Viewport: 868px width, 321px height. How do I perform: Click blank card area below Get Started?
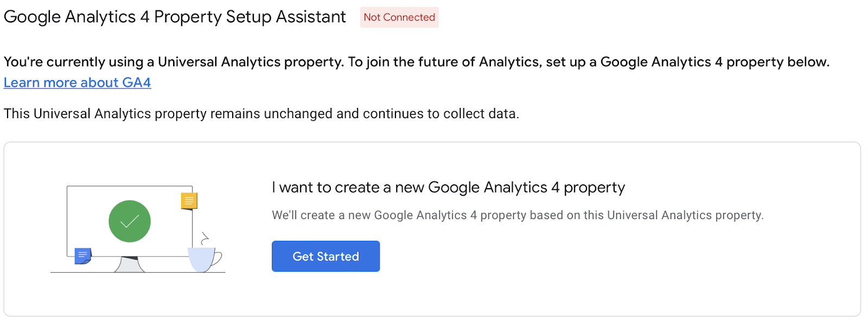pos(434,296)
